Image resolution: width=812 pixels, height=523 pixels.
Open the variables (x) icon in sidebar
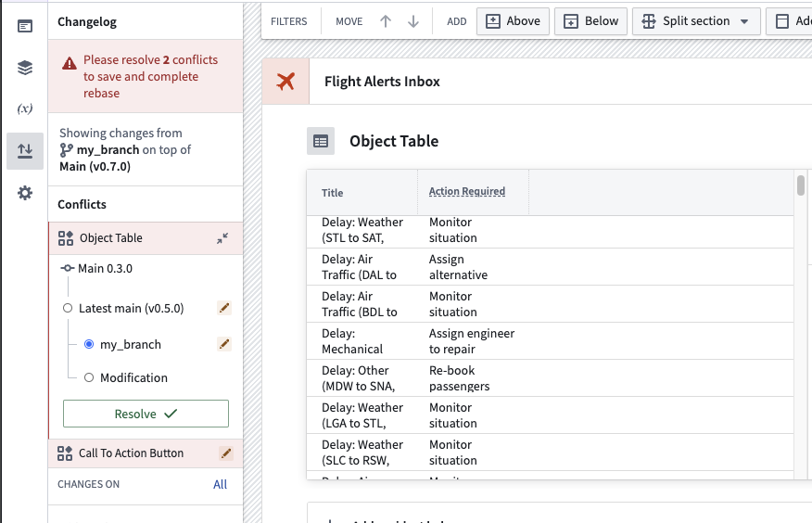[24, 108]
